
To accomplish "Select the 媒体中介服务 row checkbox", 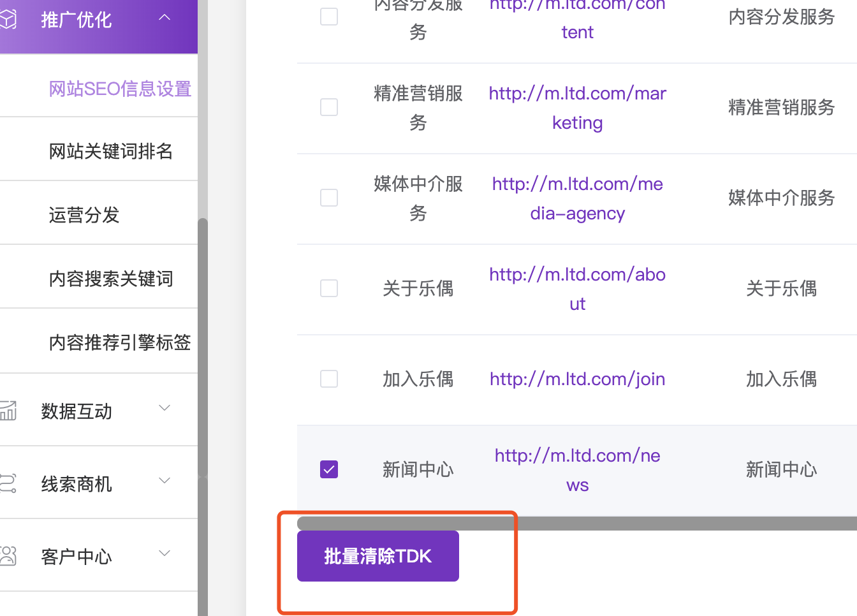I will click(x=329, y=198).
